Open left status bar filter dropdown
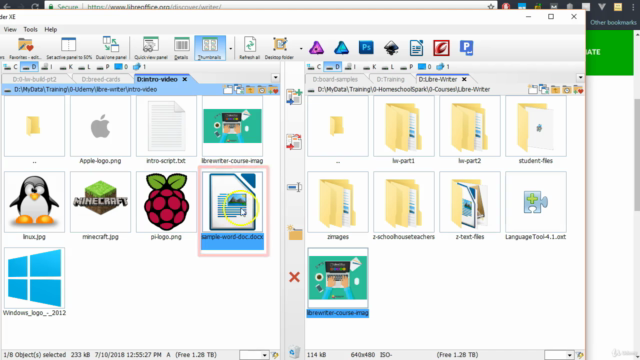640x360 pixels. point(265,355)
